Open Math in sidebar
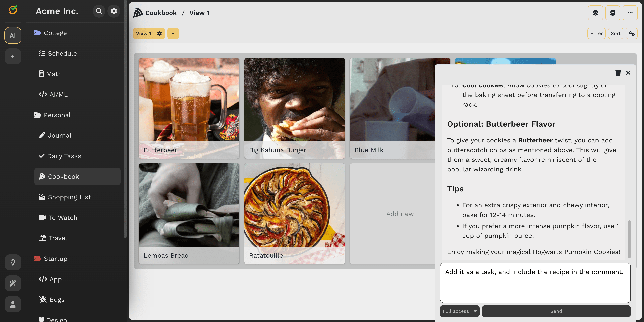 pos(77,74)
